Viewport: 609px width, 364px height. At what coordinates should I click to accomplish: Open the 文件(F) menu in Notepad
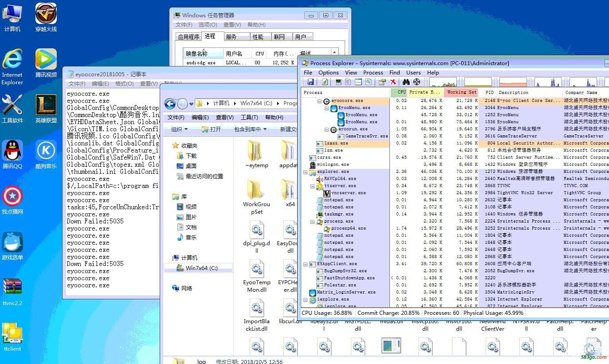coord(77,83)
